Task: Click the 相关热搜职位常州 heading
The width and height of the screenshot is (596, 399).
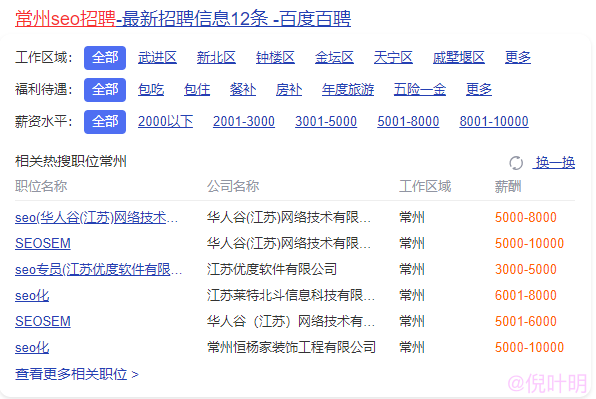Action: [x=71, y=161]
